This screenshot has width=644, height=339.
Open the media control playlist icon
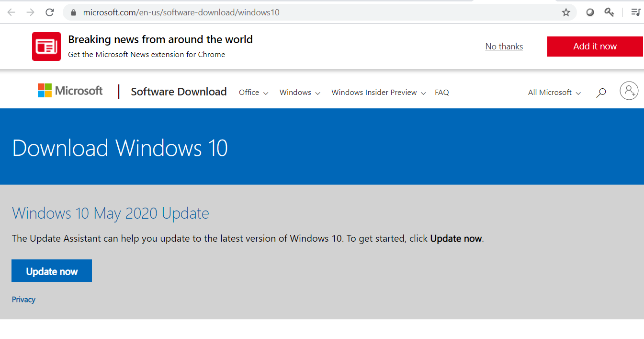(x=635, y=12)
